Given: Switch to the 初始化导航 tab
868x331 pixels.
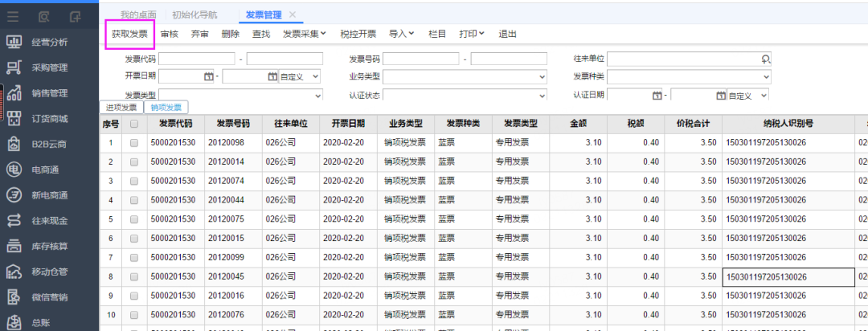Looking at the screenshot, I should 194,14.
